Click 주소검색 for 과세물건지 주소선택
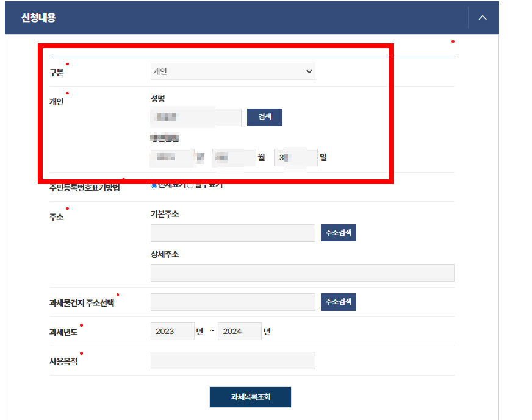The height and width of the screenshot is (420, 532). click(x=339, y=302)
